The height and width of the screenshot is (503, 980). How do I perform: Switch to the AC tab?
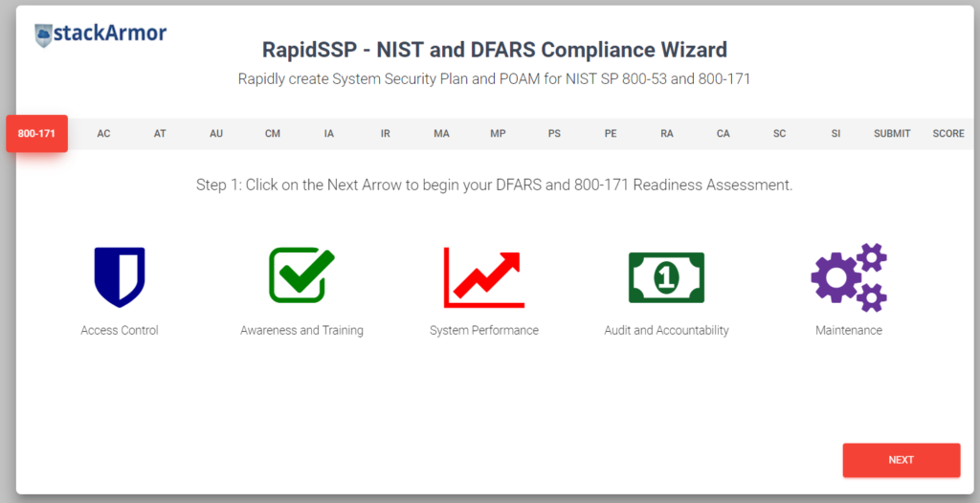[x=103, y=134]
